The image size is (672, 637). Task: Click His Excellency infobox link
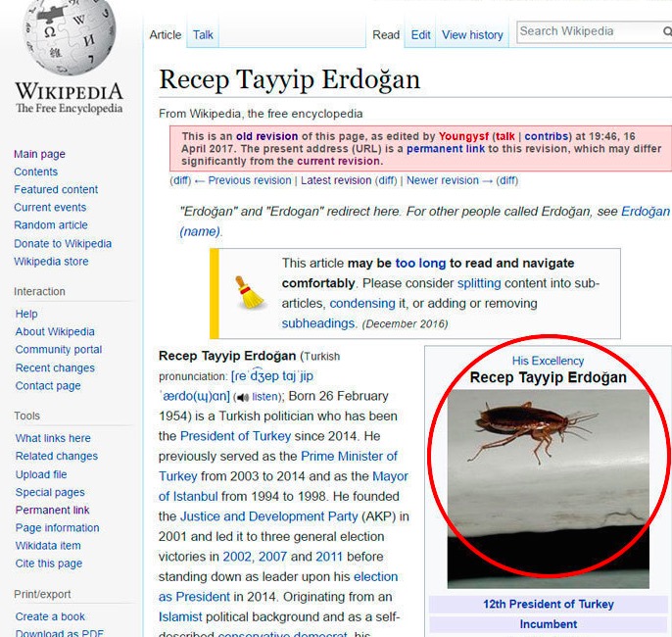(548, 361)
